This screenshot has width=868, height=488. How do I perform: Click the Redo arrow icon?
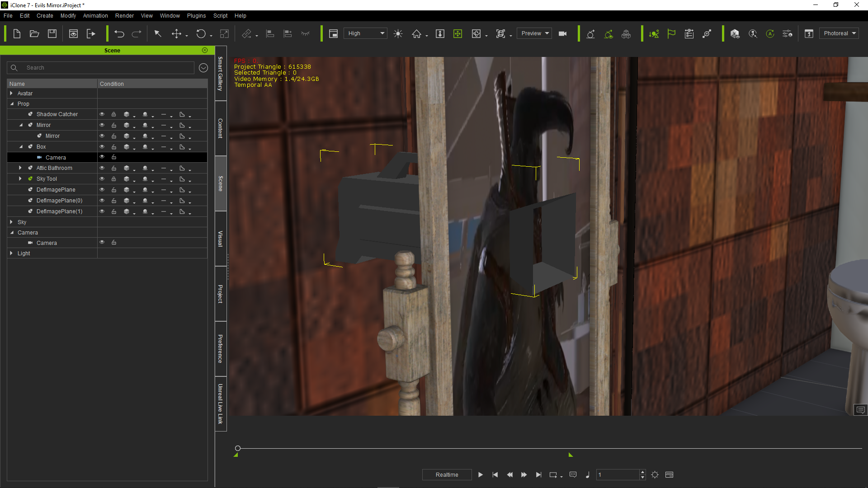(x=137, y=33)
